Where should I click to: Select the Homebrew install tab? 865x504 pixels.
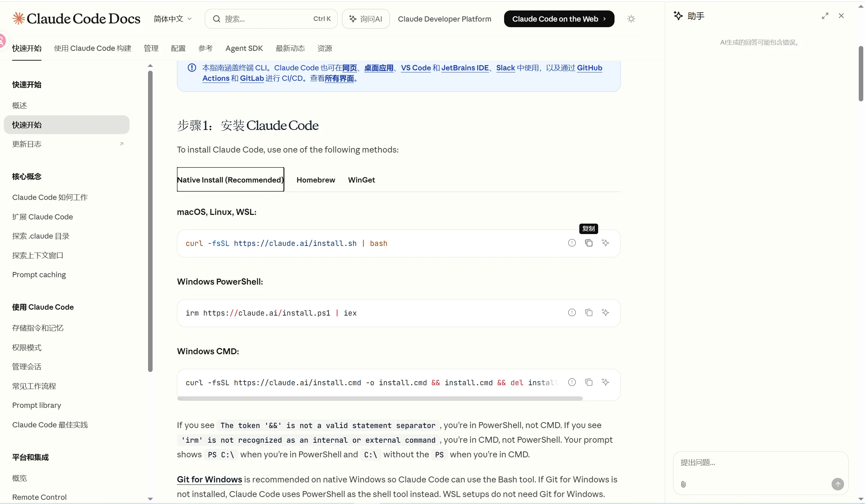(316, 180)
